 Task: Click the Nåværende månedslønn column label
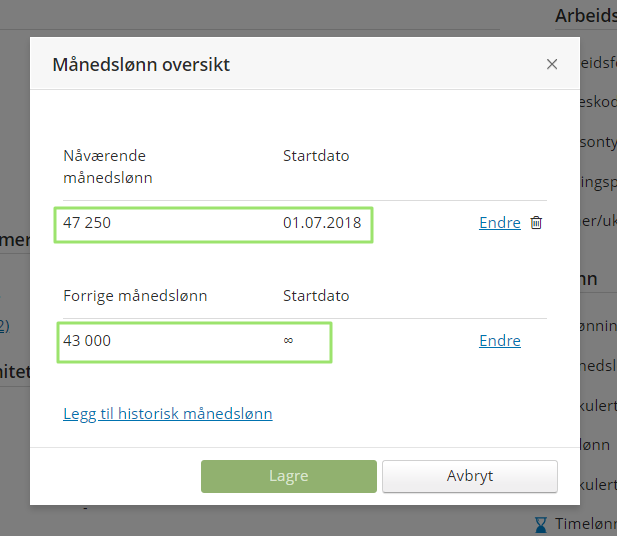[x=107, y=167]
